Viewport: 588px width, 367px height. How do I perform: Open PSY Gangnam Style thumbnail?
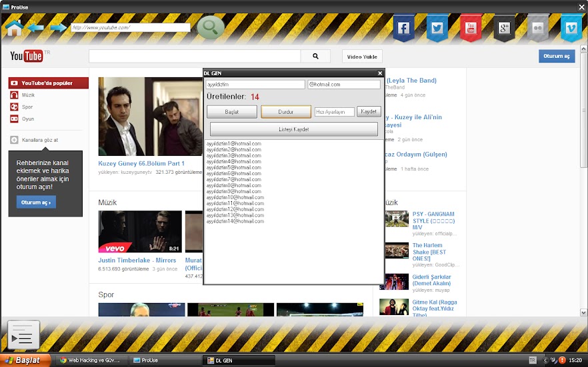[x=397, y=218]
